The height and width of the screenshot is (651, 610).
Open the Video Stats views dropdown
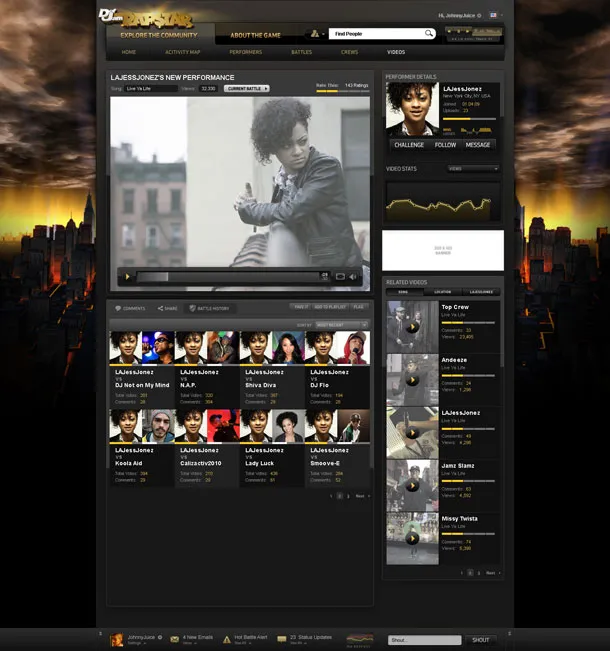click(x=473, y=169)
